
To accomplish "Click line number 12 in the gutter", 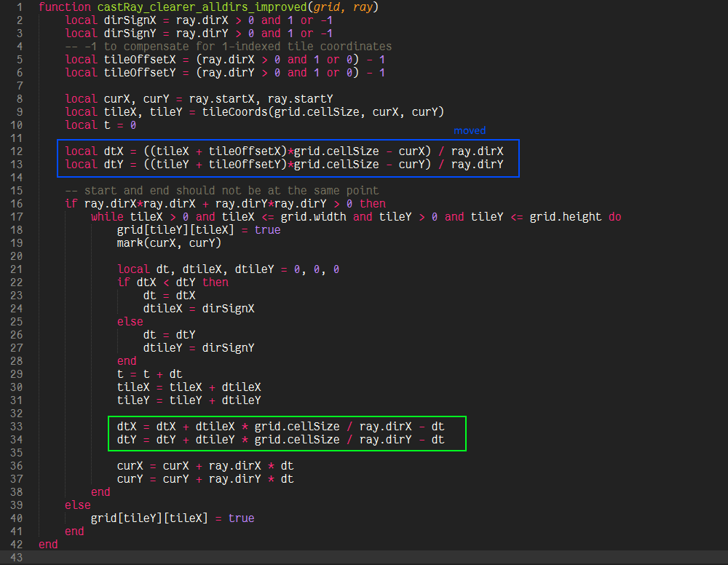I will [17, 151].
